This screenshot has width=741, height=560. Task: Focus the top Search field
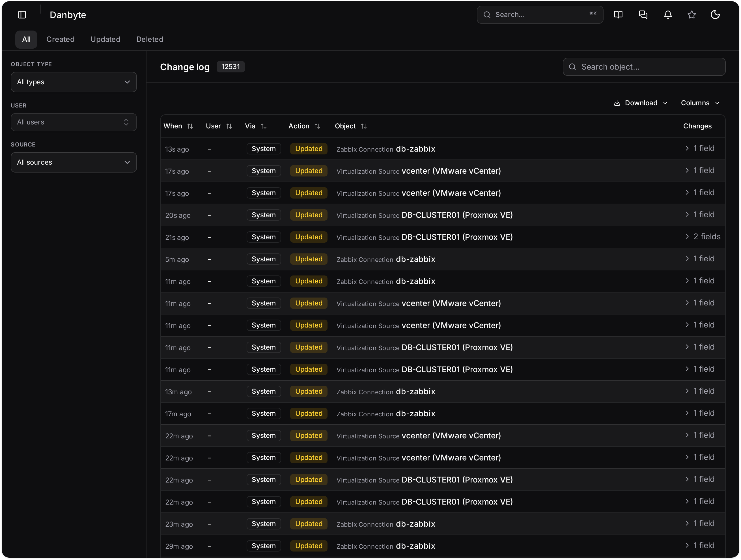pyautogui.click(x=540, y=14)
